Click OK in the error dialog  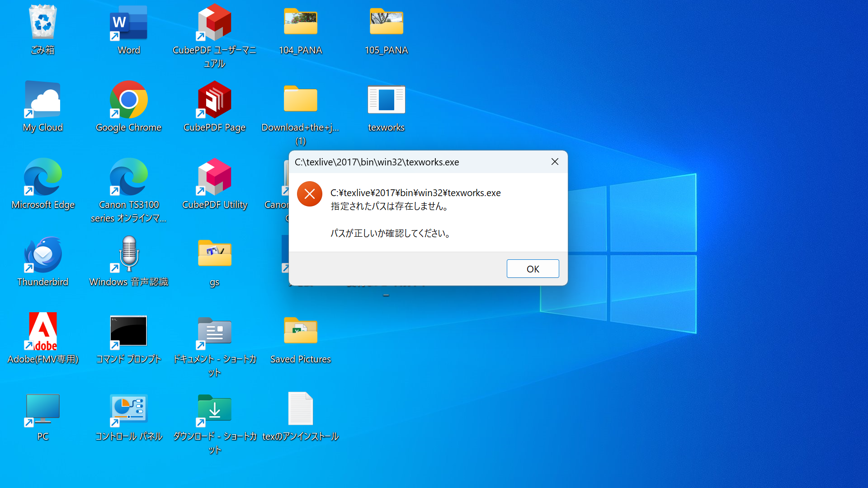click(533, 269)
